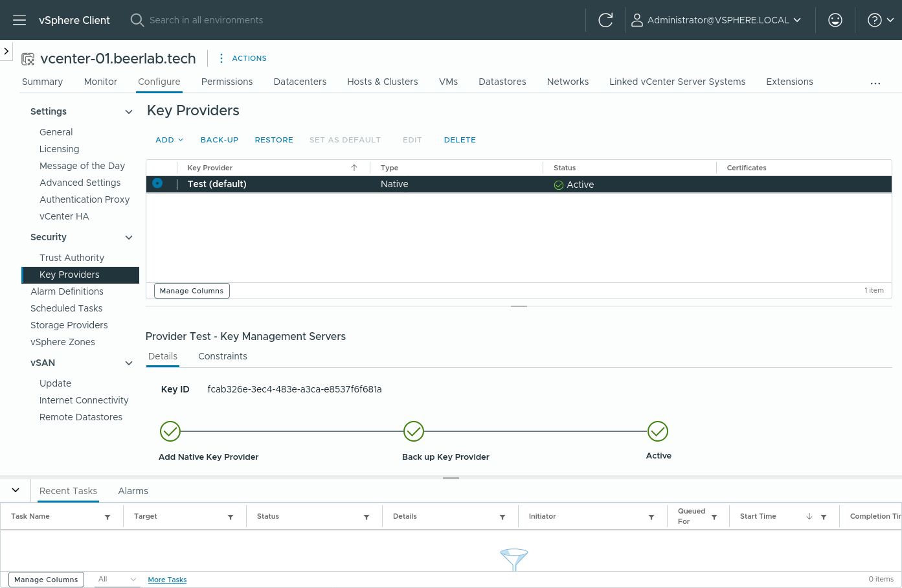Viewport: 902px width, 588px height.
Task: Open vCenter HA in sidebar
Action: (64, 216)
